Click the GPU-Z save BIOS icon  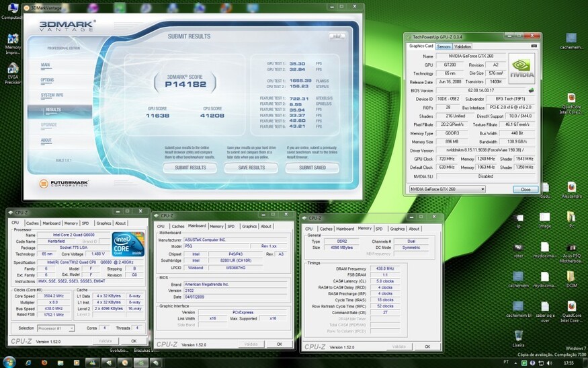click(x=531, y=91)
